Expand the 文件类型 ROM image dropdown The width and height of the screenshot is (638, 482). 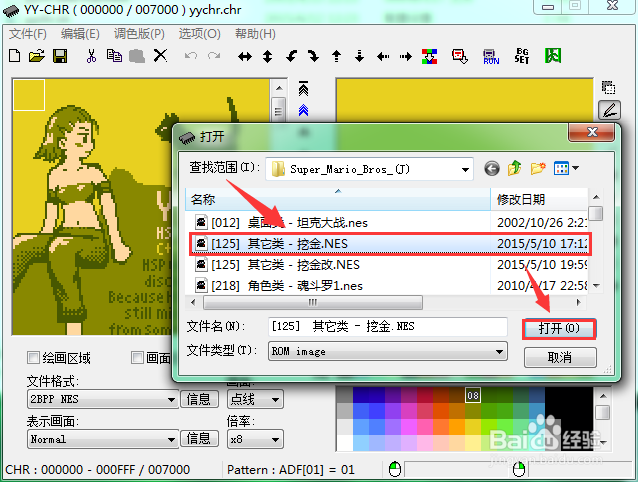click(499, 351)
